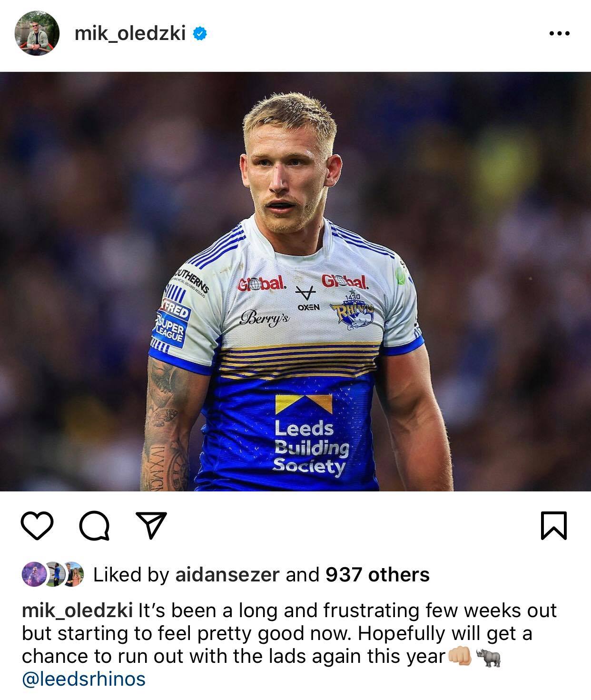Image resolution: width=591 pixels, height=700 pixels.
Task: Open comments with speech bubble icon
Action: click(94, 526)
